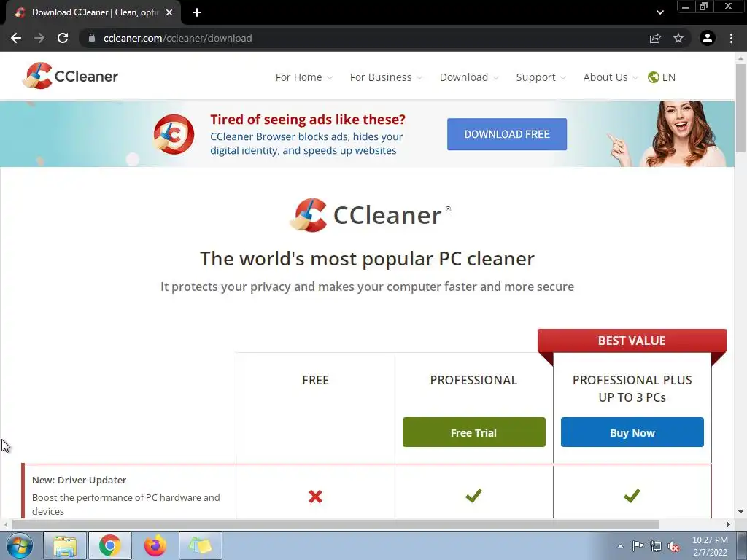This screenshot has height=560, width=747.
Task: Open File Explorer from the taskbar
Action: point(65,545)
